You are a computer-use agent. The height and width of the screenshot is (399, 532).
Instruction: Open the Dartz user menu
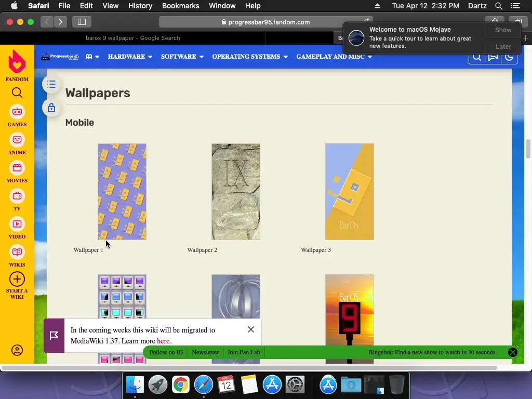coord(477,6)
